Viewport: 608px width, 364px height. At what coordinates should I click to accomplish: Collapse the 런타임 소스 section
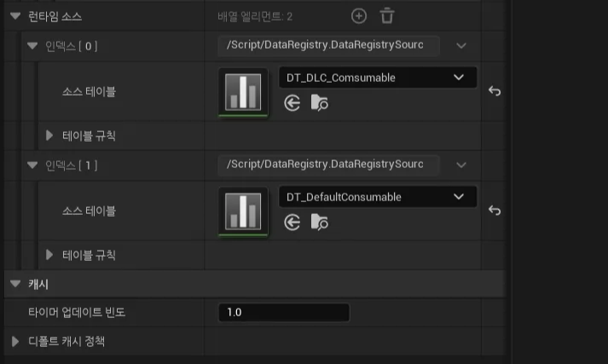pyautogui.click(x=15, y=16)
